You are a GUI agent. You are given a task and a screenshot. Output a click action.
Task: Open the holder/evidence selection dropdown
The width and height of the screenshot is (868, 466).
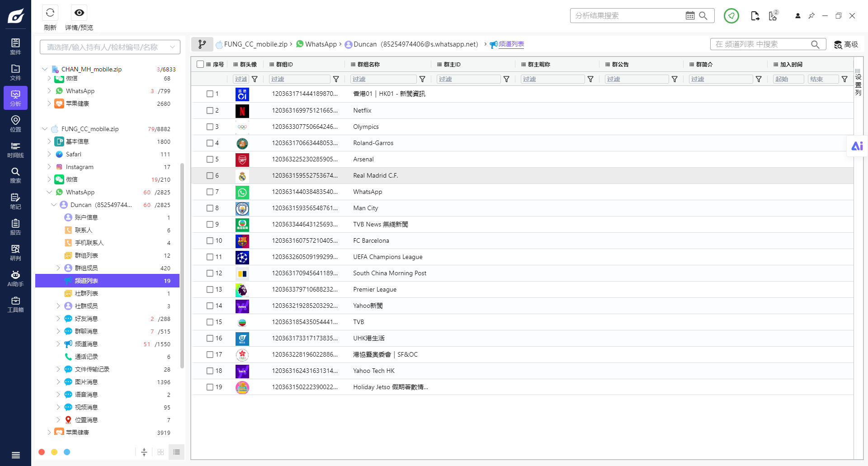click(x=110, y=47)
